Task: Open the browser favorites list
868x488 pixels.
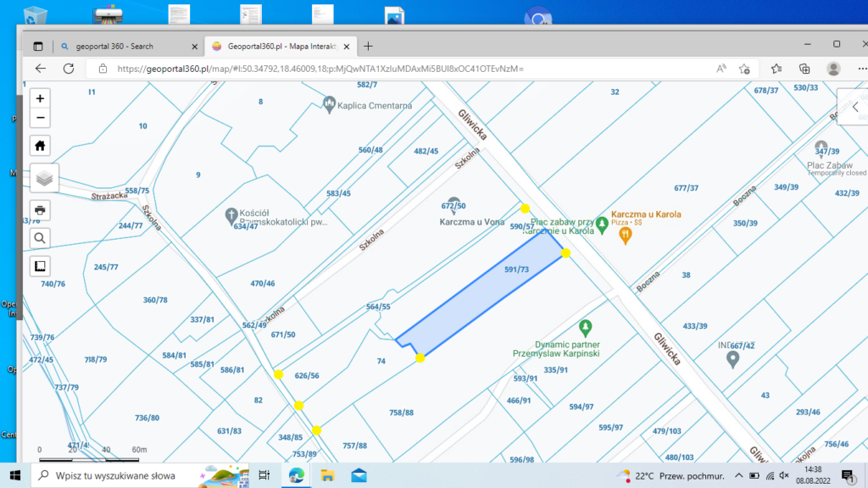Action: pyautogui.click(x=776, y=69)
